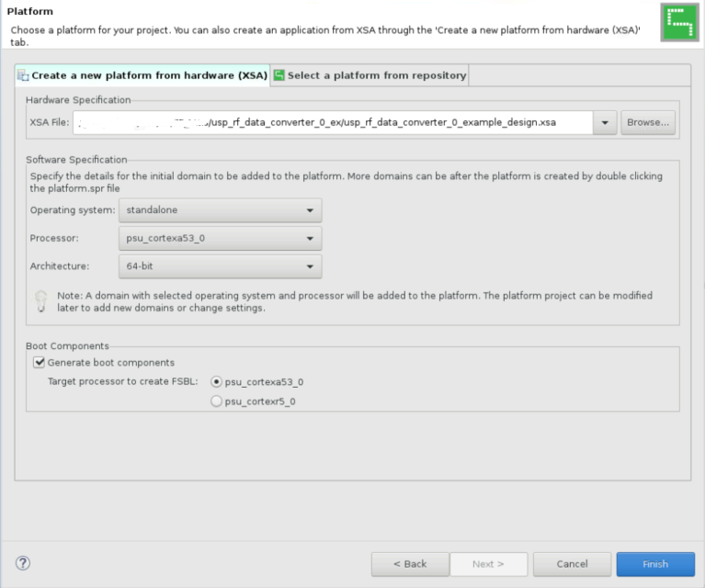Image resolution: width=705 pixels, height=588 pixels.
Task: Click the Next > button
Action: click(488, 564)
